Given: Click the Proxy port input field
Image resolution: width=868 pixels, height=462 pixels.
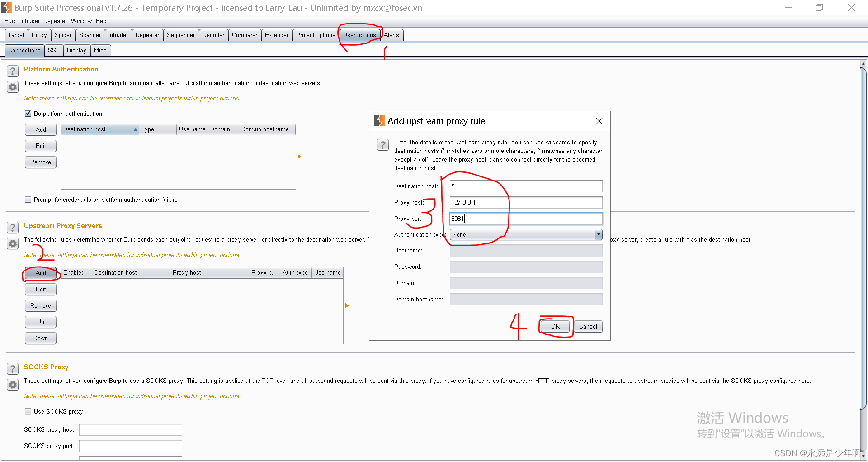Looking at the screenshot, I should 526,219.
